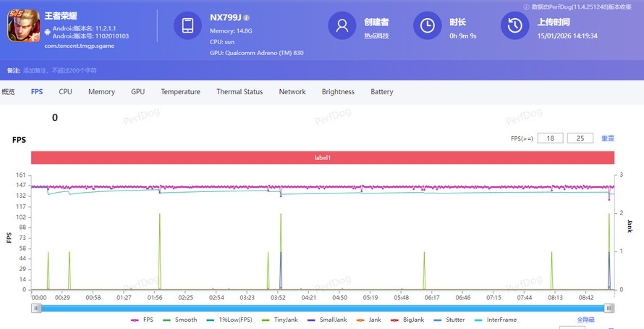Open the 概览 overview tab

(x=8, y=92)
